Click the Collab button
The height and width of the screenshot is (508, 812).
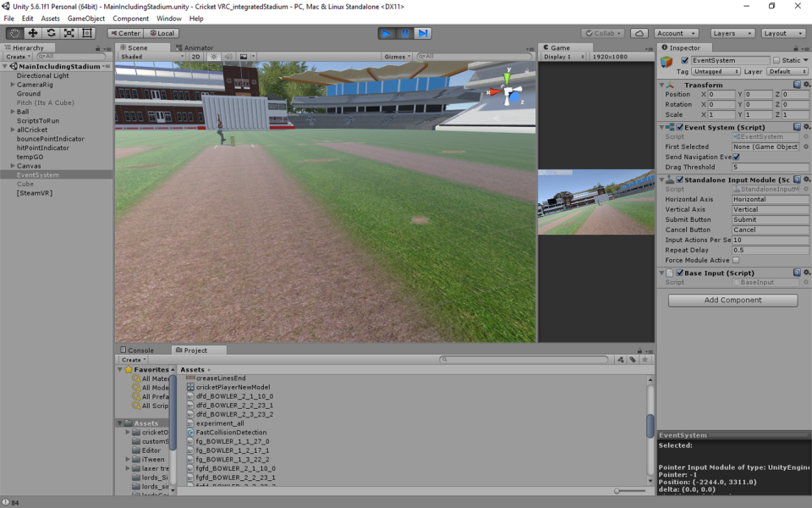[x=603, y=33]
